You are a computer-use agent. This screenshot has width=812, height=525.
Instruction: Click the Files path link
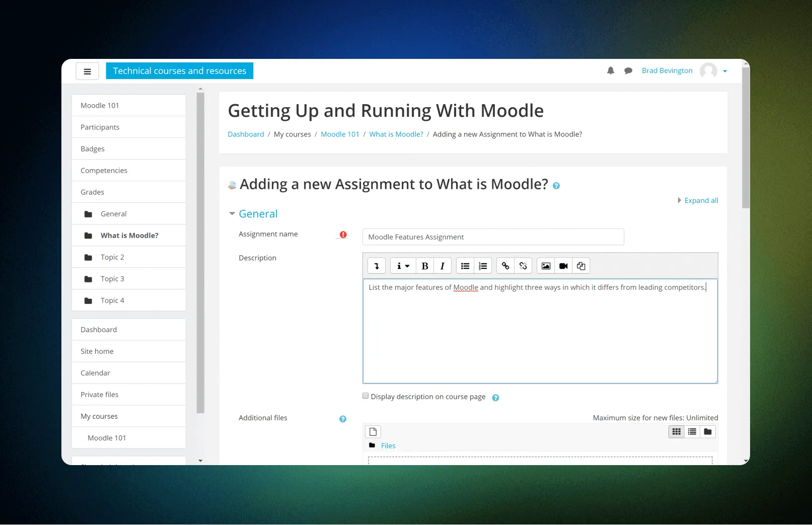(x=388, y=446)
